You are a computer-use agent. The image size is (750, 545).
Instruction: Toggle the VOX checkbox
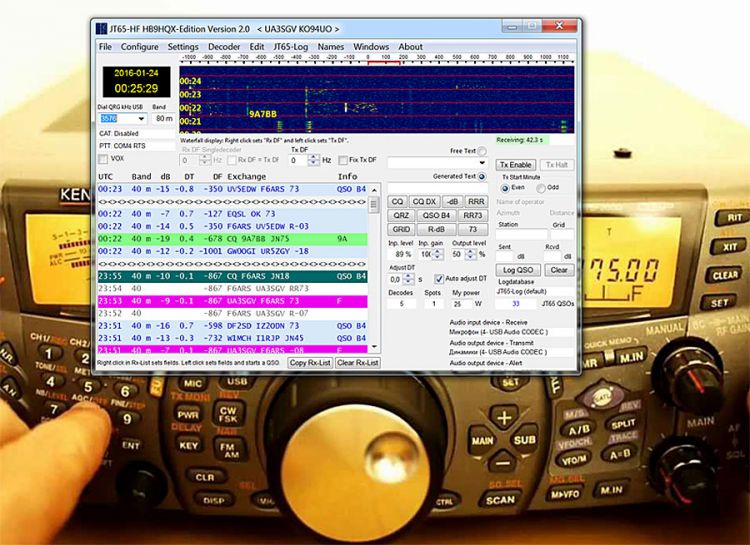click(x=103, y=158)
